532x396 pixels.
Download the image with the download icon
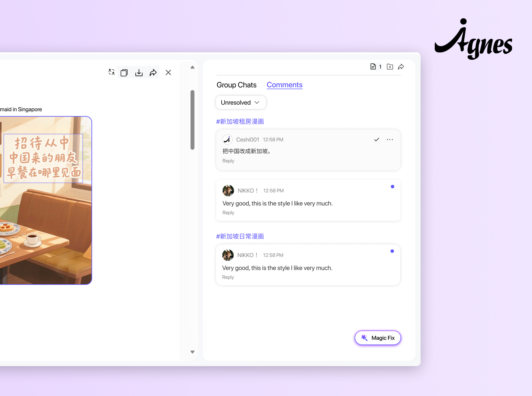[x=139, y=72]
